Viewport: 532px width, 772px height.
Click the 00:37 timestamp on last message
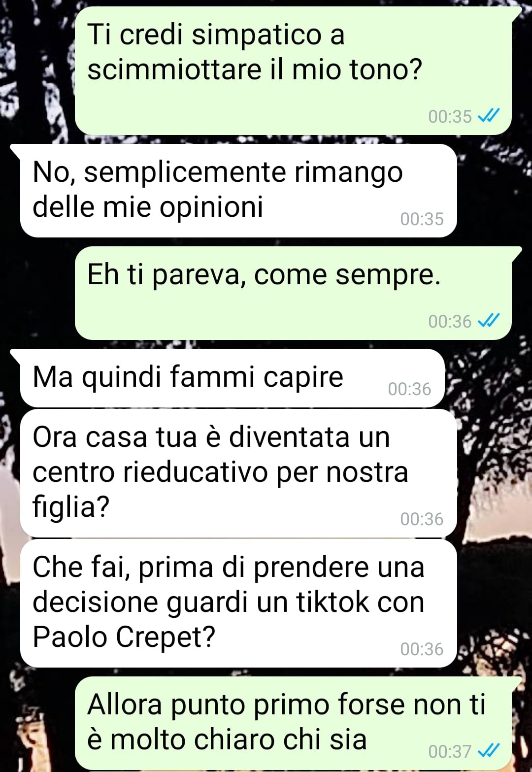[x=450, y=751]
